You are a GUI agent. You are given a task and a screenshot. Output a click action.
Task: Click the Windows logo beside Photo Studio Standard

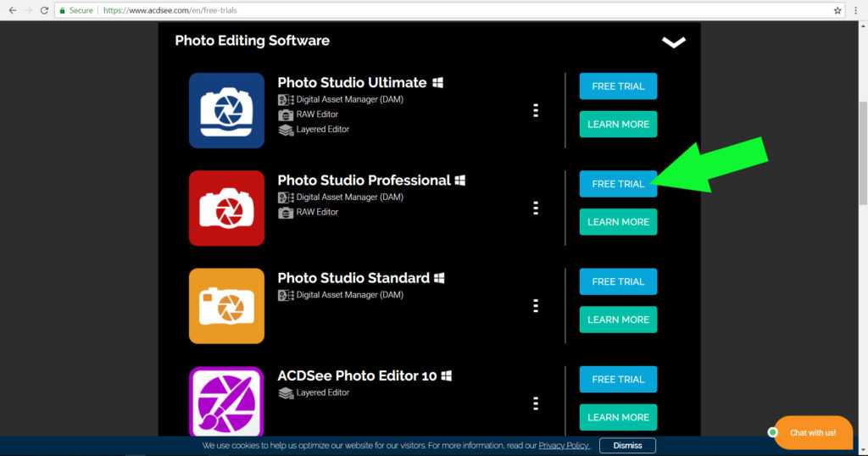pos(439,278)
